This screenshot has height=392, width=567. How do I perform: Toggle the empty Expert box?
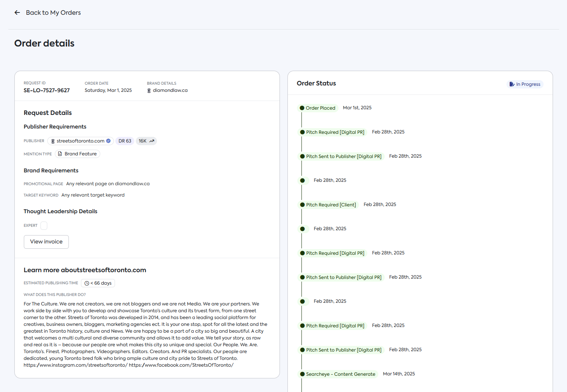pyautogui.click(x=44, y=226)
